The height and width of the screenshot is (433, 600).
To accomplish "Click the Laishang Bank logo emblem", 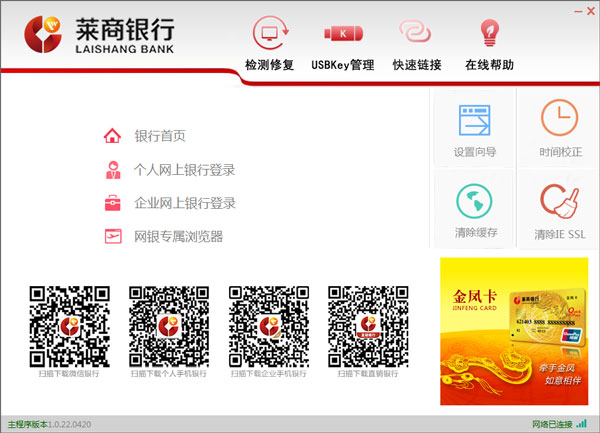I will click(x=43, y=34).
